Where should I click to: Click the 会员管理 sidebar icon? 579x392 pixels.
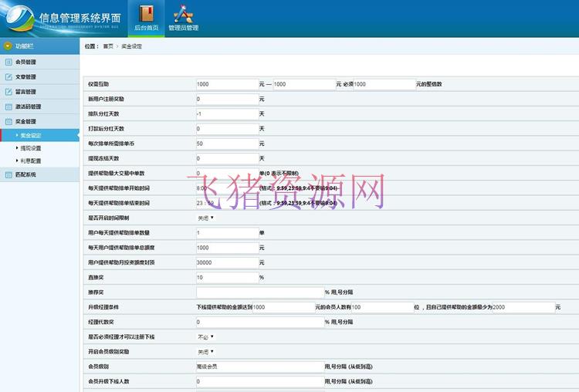point(8,62)
